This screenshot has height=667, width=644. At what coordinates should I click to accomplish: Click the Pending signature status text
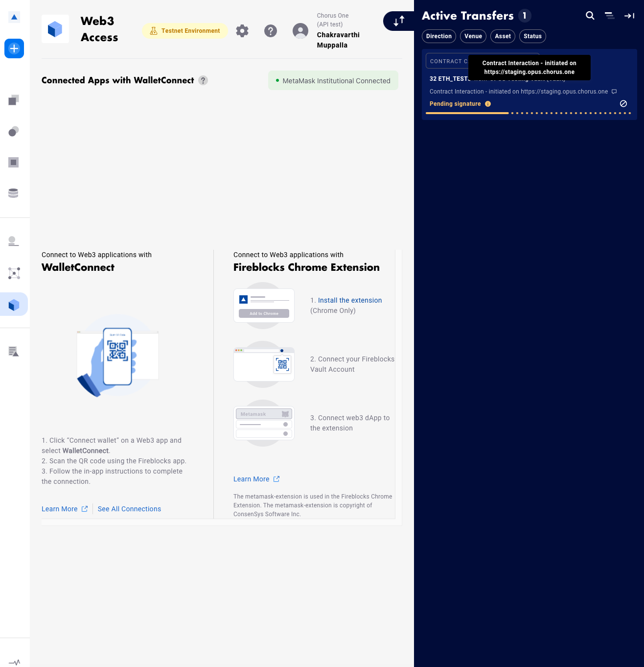pyautogui.click(x=455, y=104)
